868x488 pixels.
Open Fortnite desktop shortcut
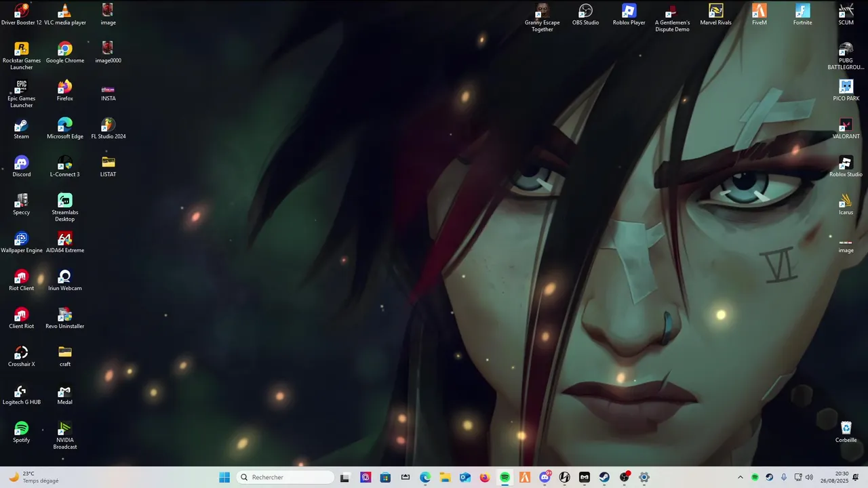803,14
